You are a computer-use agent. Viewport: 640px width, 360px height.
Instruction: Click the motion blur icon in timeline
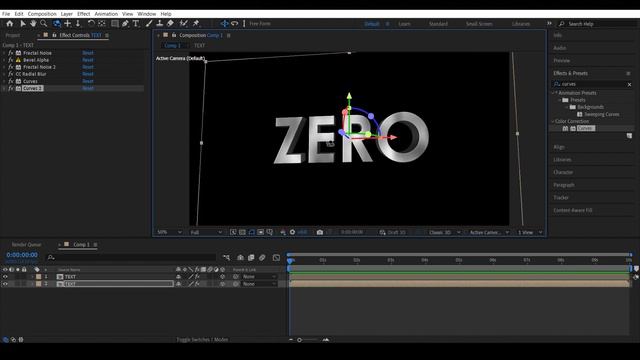262,258
